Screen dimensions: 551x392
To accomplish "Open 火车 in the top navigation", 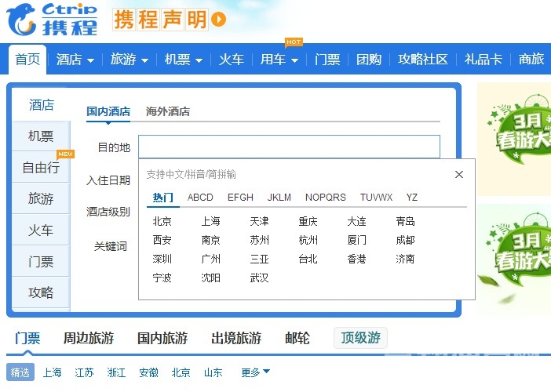I will pyautogui.click(x=232, y=60).
